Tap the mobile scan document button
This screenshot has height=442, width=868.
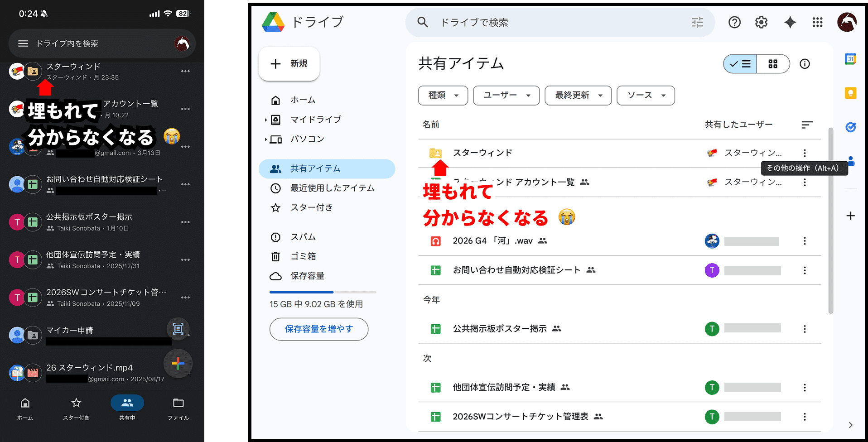pyautogui.click(x=178, y=329)
